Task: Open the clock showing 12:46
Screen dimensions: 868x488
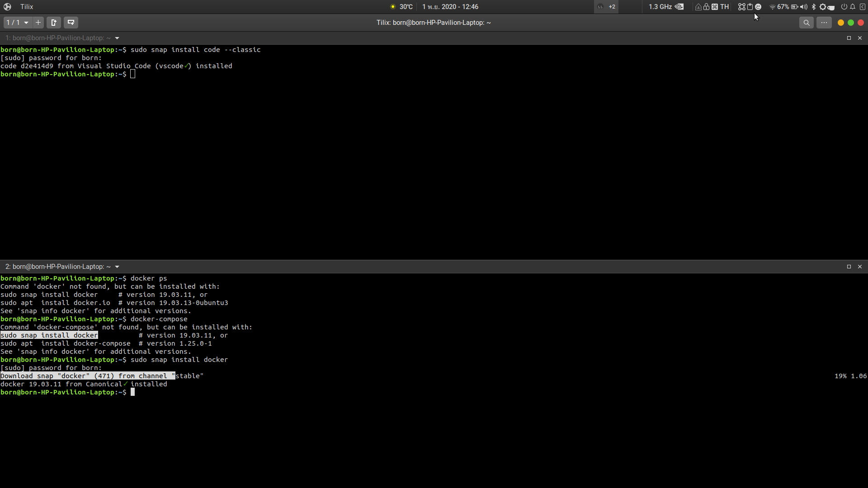Action: coord(450,7)
